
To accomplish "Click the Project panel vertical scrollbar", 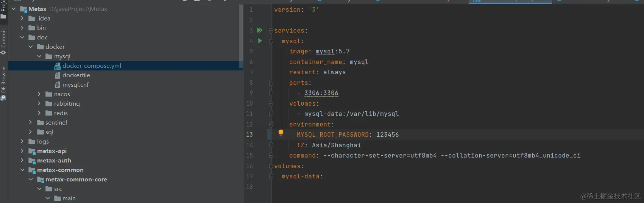I will click(x=241, y=36).
